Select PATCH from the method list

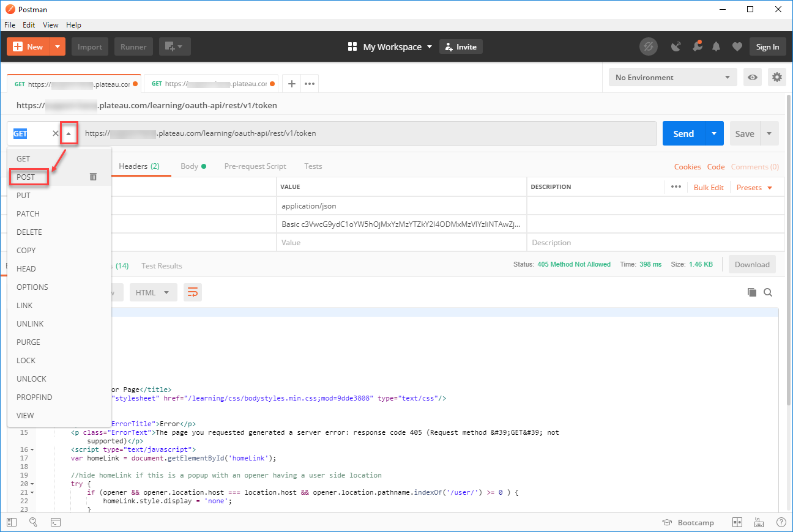tap(59, 213)
